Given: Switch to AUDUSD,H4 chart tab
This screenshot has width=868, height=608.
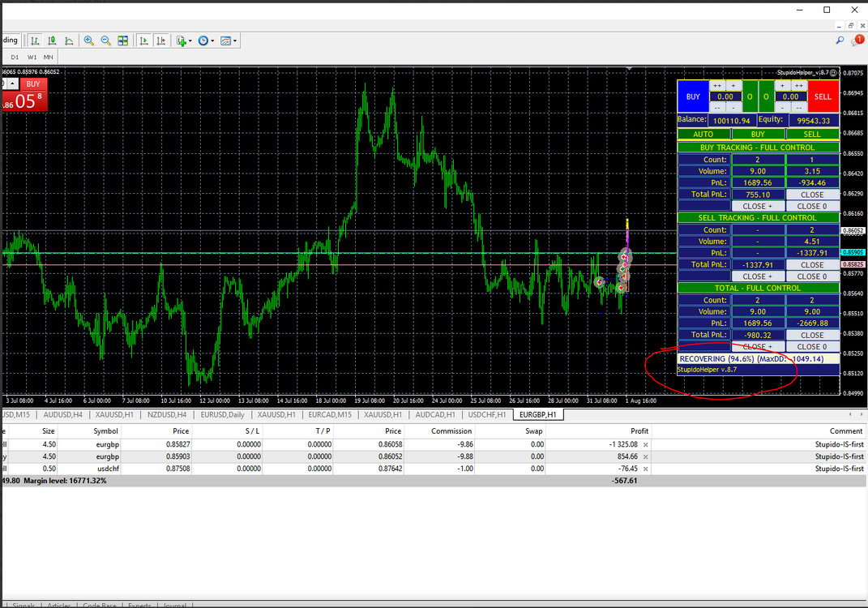Looking at the screenshot, I should [62, 415].
